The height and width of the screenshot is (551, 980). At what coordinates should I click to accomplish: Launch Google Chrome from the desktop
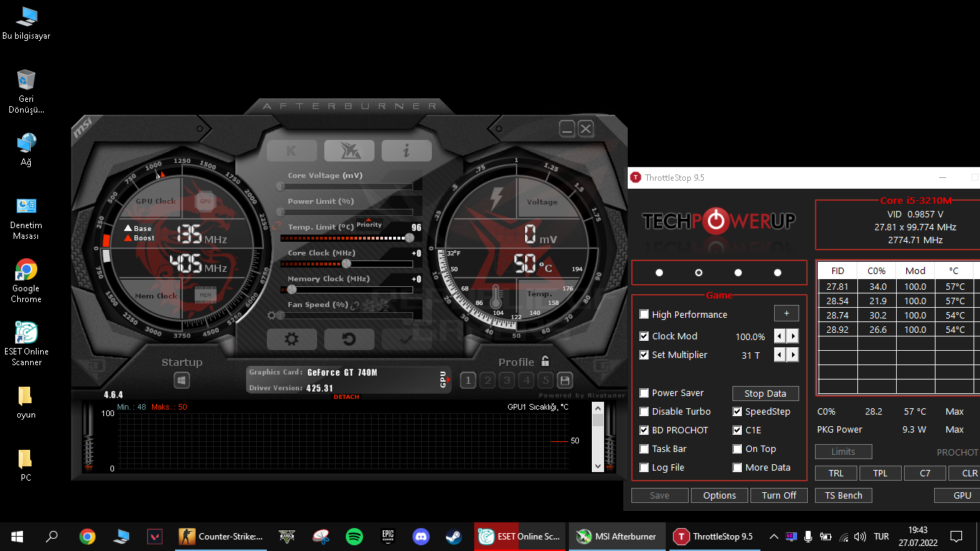tap(26, 281)
